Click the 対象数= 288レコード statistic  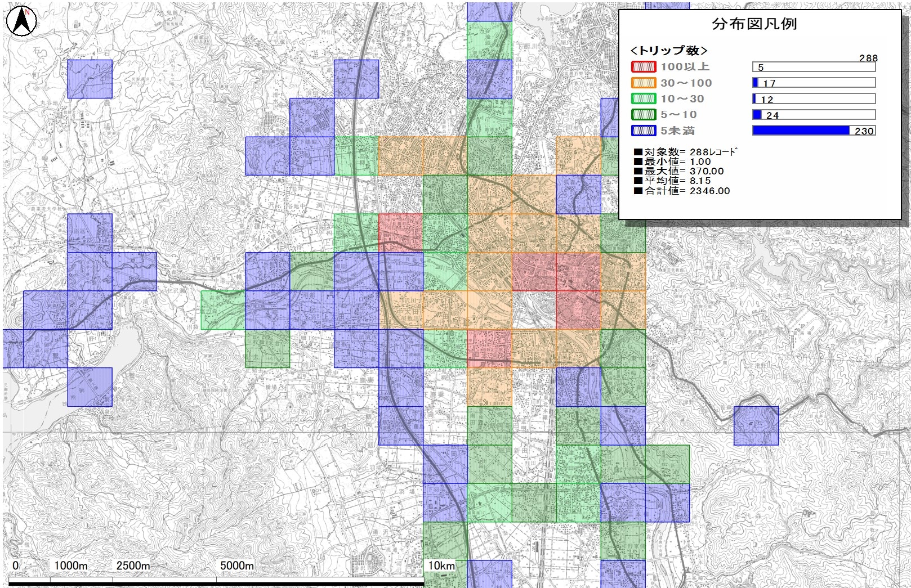click(x=685, y=152)
